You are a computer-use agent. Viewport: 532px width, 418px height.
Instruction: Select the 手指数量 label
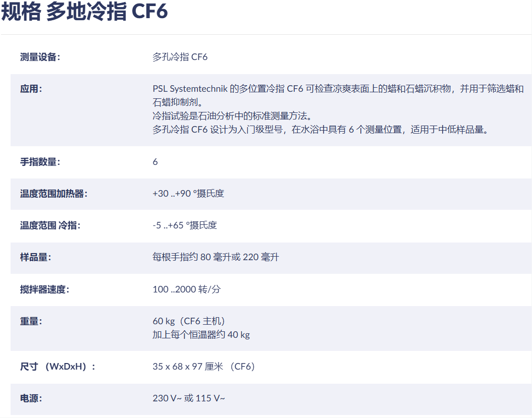pos(40,162)
